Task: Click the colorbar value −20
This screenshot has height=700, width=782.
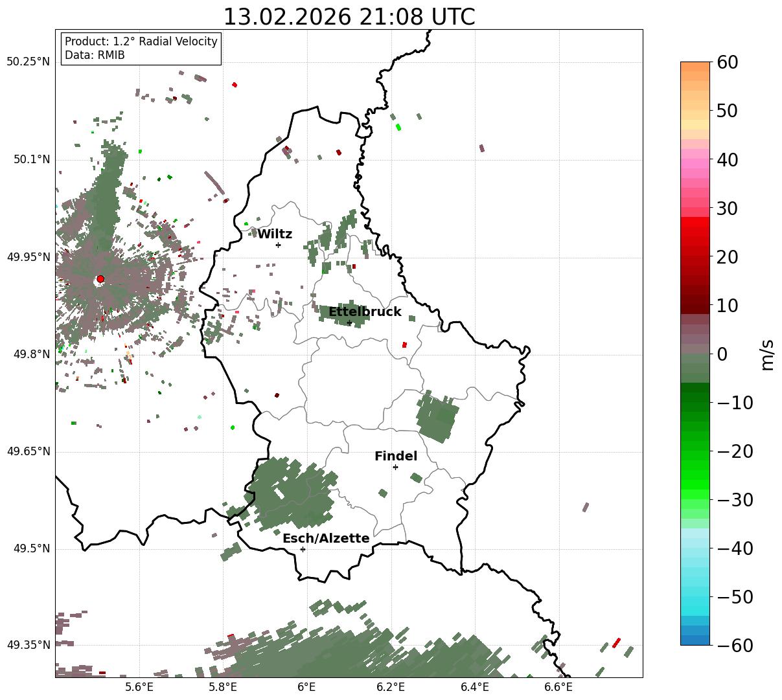Action: click(x=734, y=451)
